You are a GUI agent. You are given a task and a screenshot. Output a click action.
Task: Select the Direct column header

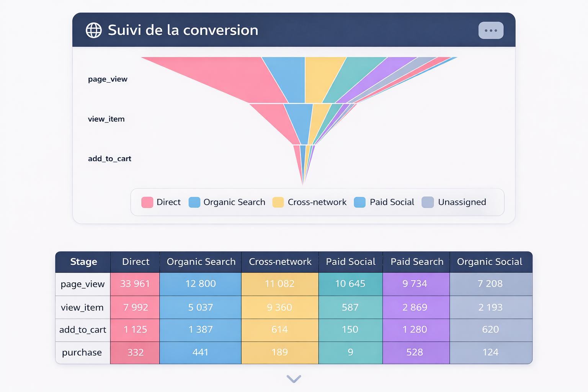[x=136, y=262]
